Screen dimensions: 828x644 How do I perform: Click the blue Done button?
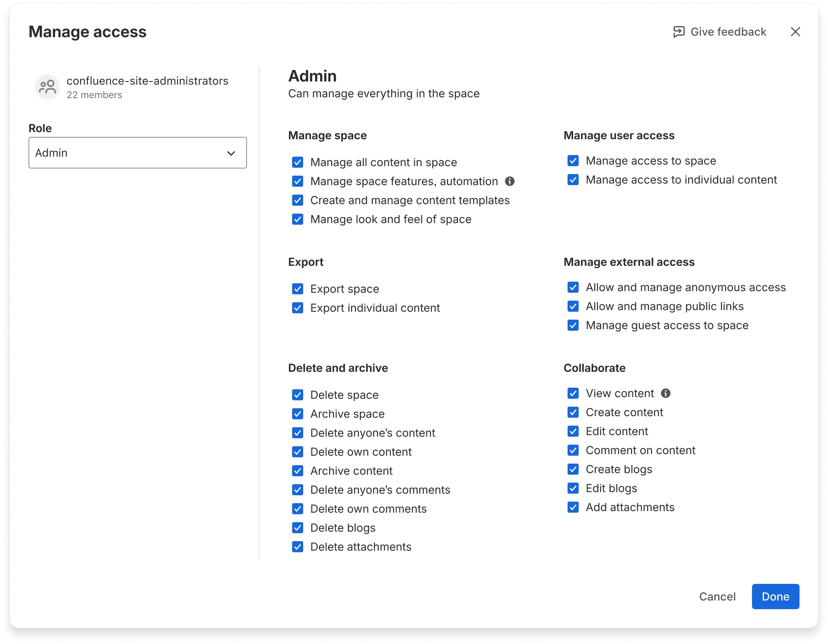(x=775, y=597)
